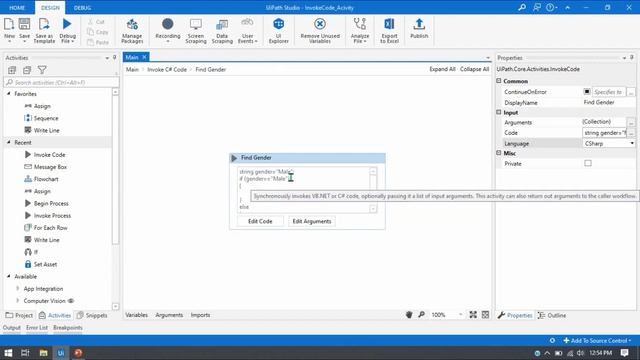Open search icon in title bar
640x360 pixels.
tap(522, 7)
